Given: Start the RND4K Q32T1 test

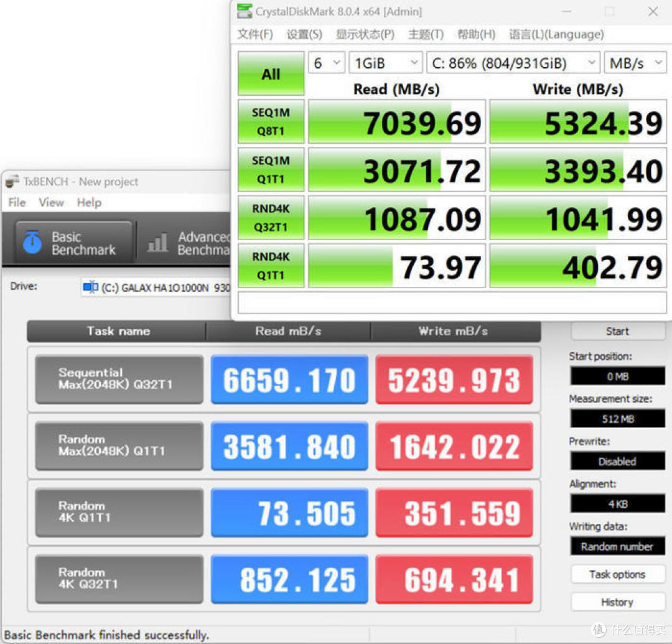Looking at the screenshot, I should click(271, 218).
